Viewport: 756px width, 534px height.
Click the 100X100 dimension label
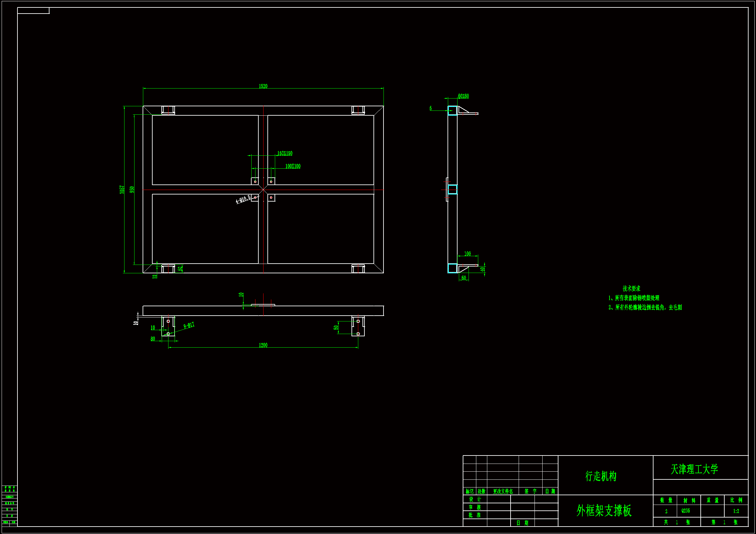point(293,166)
